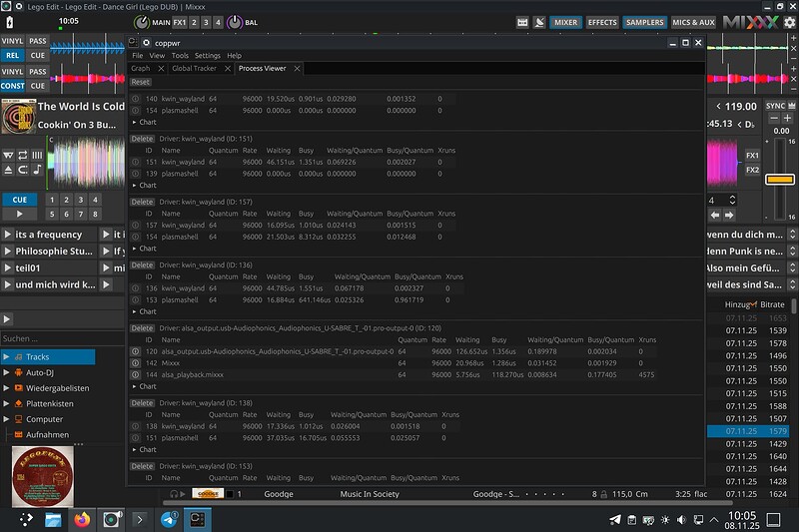Click the orange pitch rate slider handle
Screen dimensions: 799x532
779,180
